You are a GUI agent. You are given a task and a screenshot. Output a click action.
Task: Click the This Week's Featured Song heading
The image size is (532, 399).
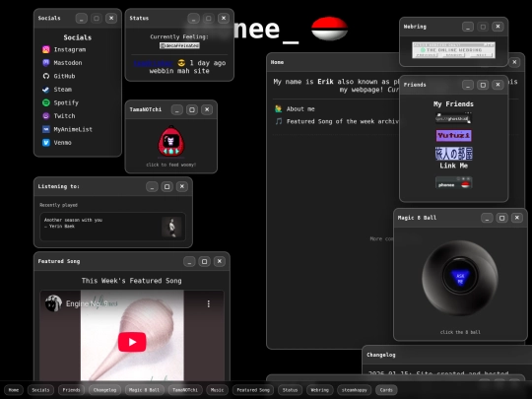pos(132,281)
